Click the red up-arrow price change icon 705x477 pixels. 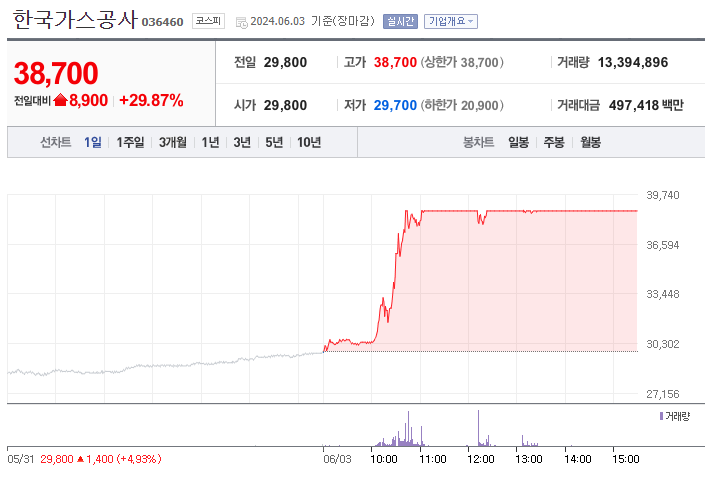pyautogui.click(x=60, y=100)
